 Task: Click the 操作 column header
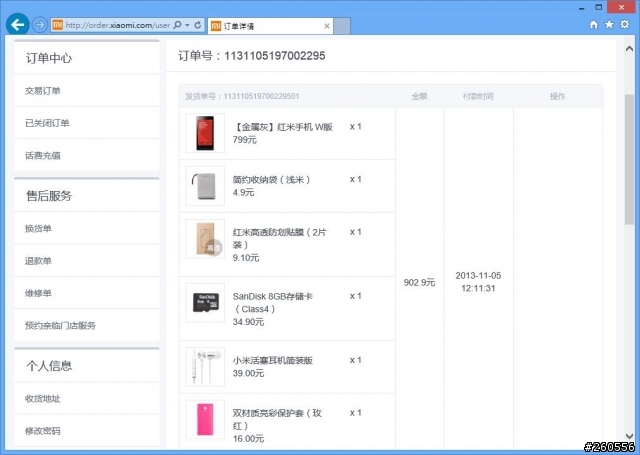point(558,96)
